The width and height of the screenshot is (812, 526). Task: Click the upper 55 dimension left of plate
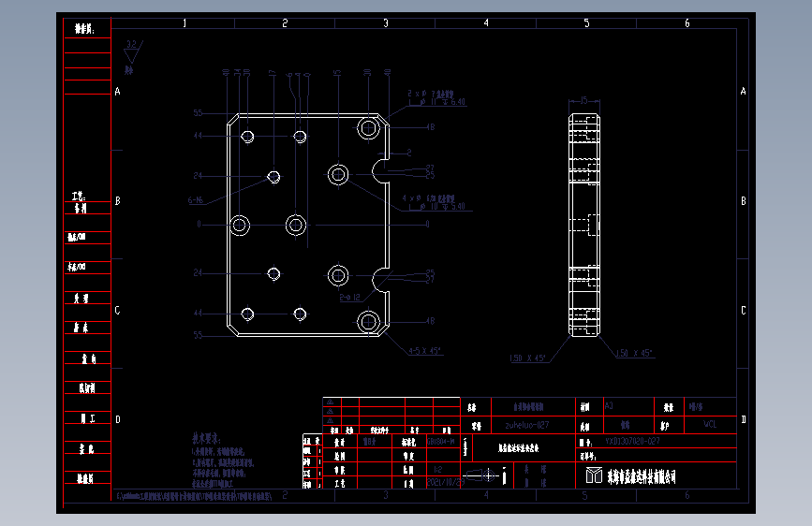[x=198, y=113]
